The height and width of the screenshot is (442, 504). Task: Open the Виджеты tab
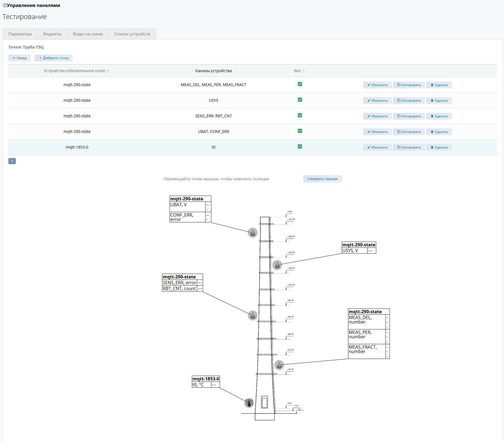52,34
